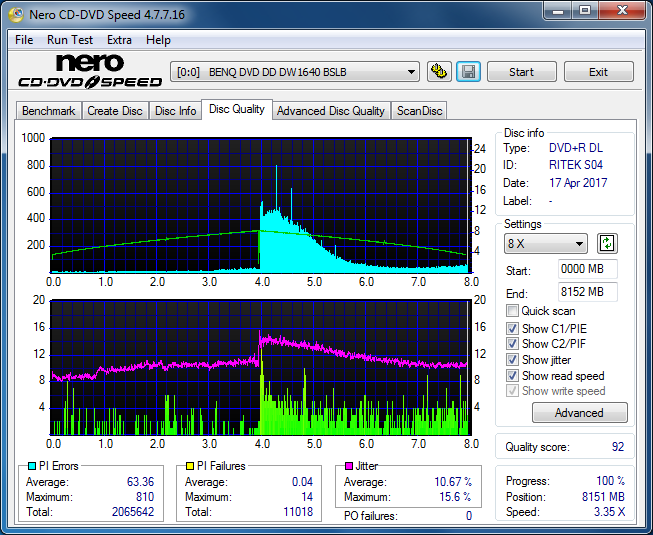Image resolution: width=653 pixels, height=535 pixels.
Task: Minimize the Nero CD-DVD Speed window
Action: click(x=557, y=10)
